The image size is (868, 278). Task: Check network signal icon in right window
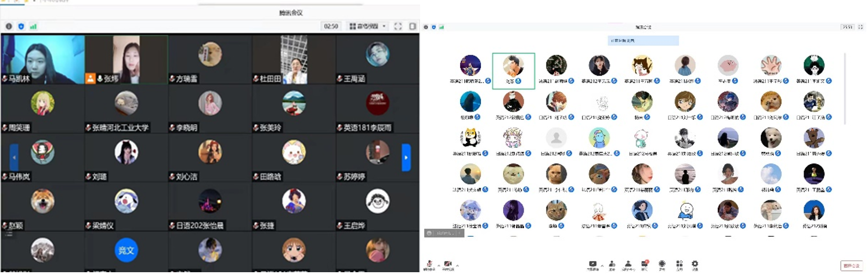pyautogui.click(x=442, y=27)
